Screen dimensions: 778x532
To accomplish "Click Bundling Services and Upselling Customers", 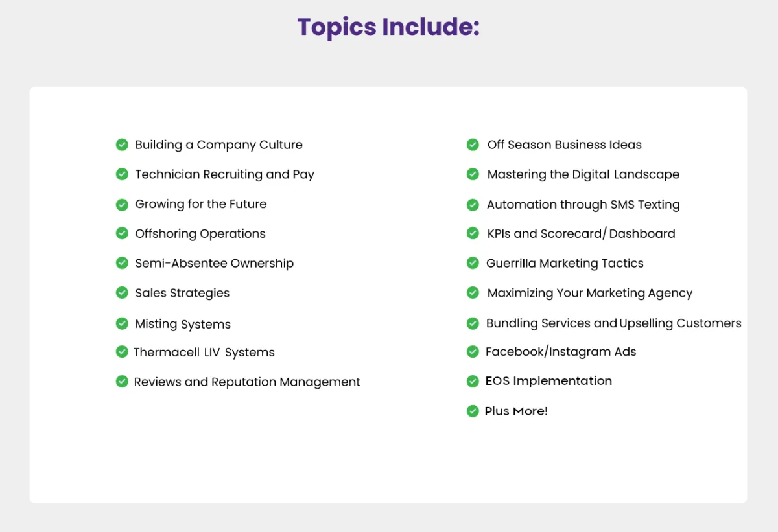I will [614, 323].
